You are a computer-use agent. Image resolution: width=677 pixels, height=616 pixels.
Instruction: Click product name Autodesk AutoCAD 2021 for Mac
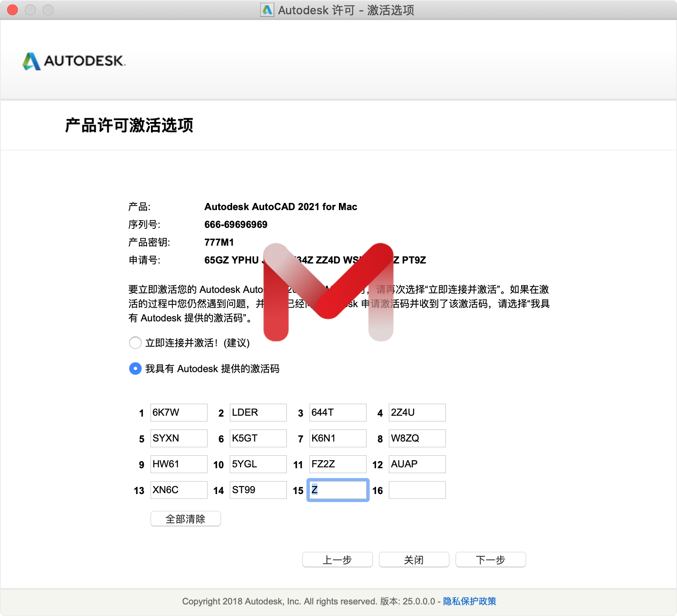(281, 207)
